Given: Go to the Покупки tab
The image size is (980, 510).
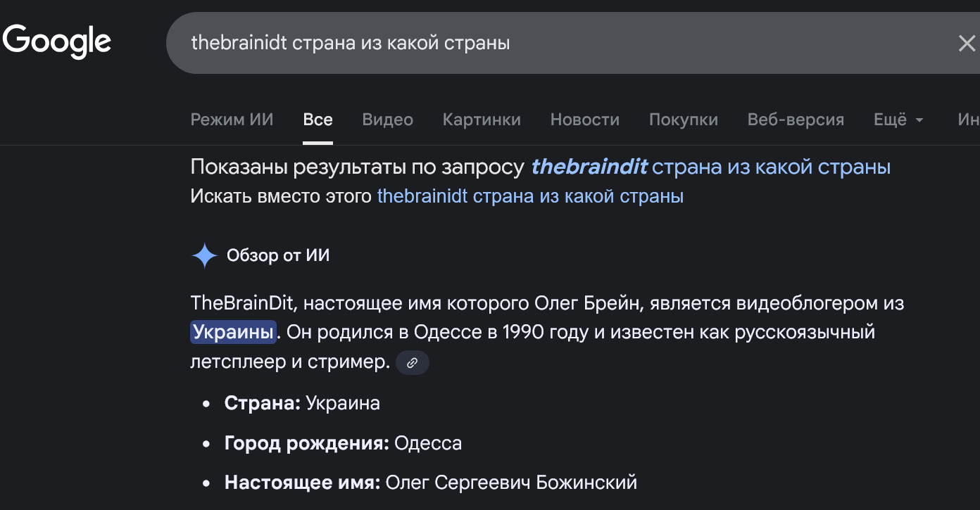Looking at the screenshot, I should point(683,120).
